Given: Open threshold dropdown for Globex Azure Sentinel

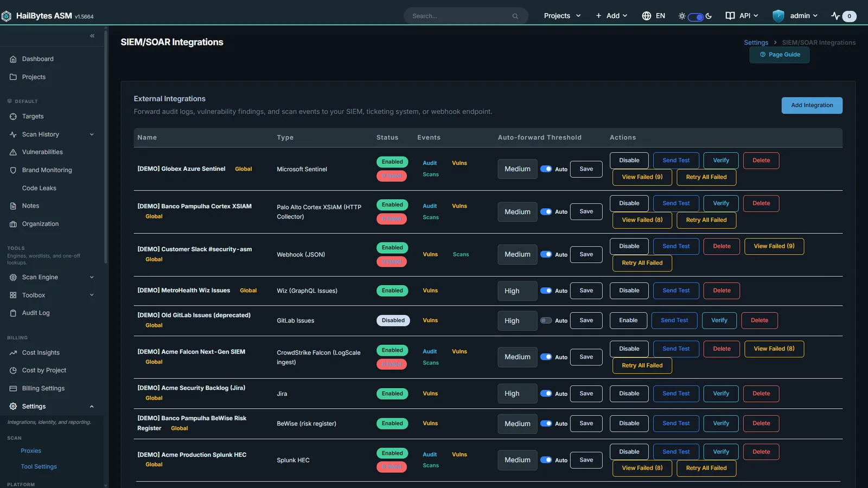Looking at the screenshot, I should pos(518,169).
